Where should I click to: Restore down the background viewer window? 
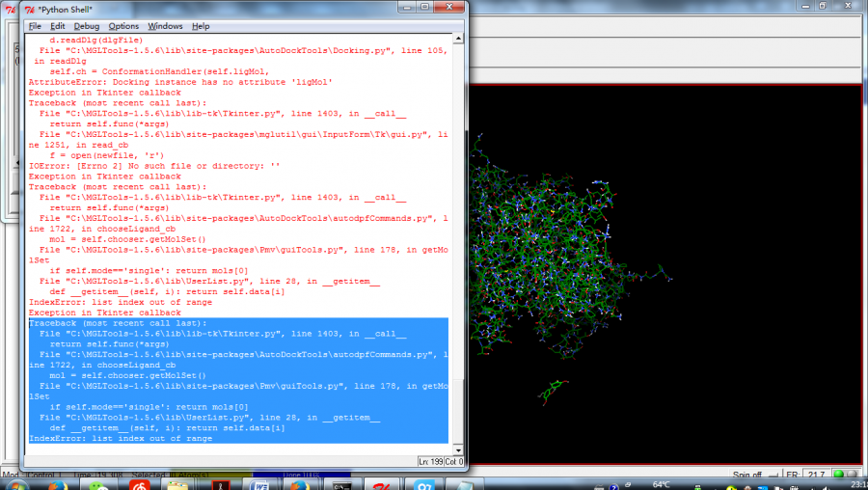pos(824,6)
